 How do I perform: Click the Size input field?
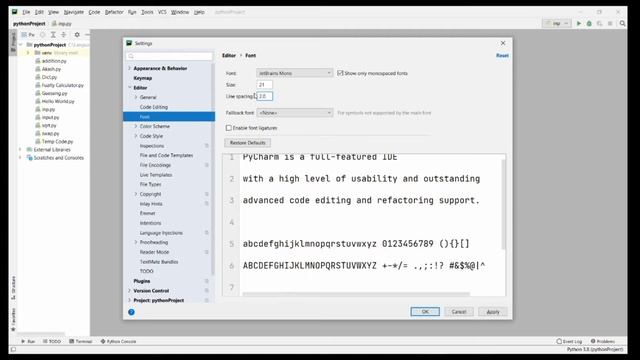[x=264, y=84]
